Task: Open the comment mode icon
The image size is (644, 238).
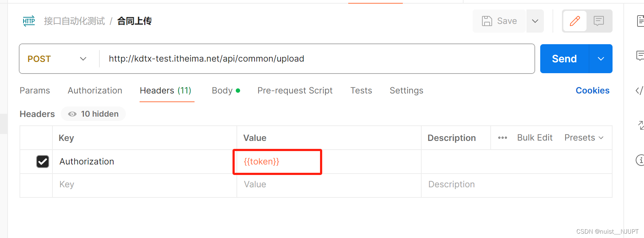Action: 599,21
